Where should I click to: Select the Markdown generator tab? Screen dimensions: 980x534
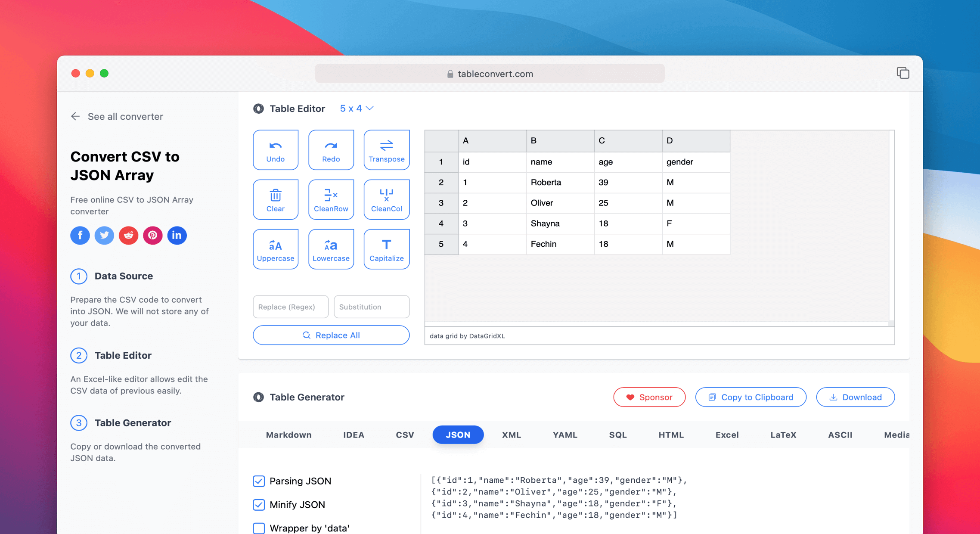(288, 435)
